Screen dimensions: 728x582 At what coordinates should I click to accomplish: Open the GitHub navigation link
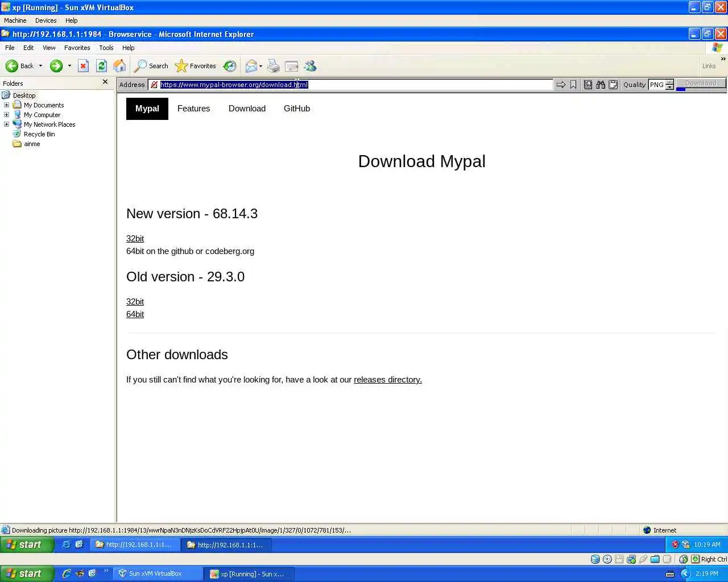(297, 109)
